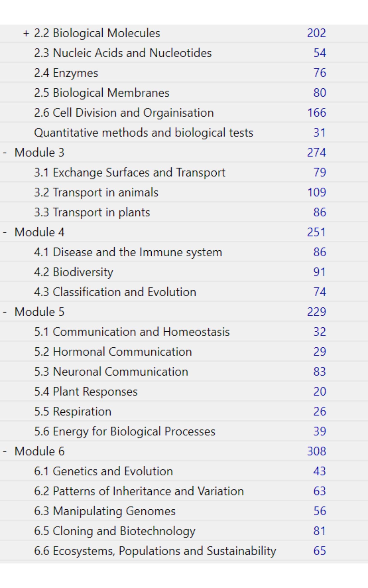This screenshot has width=368, height=588.
Task: Collapse the Module 3 deck
Action: 5,153
